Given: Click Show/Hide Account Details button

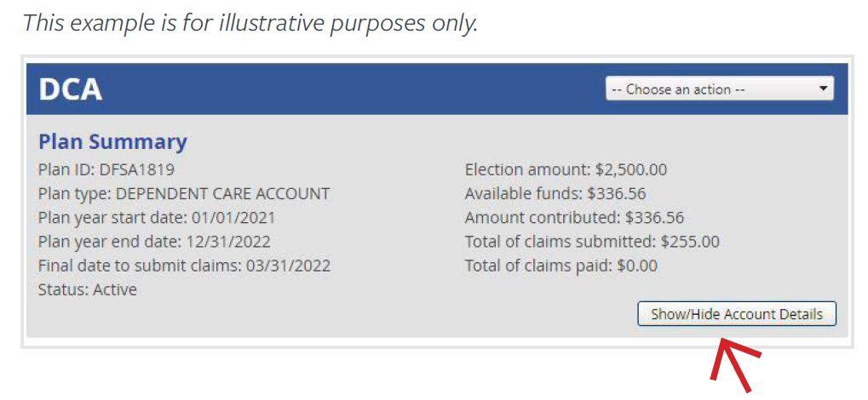Looking at the screenshot, I should pos(737,314).
